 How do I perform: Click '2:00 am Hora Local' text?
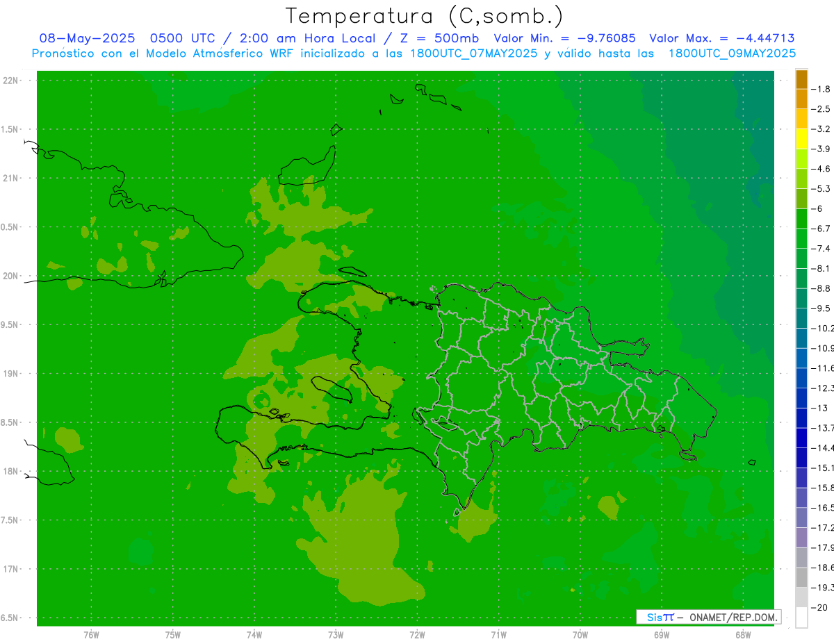point(308,38)
